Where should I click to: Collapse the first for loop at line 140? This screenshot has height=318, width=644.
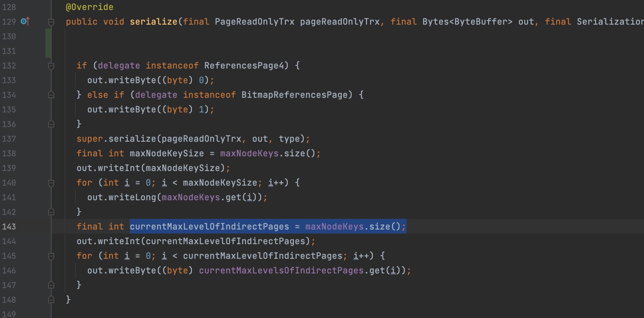[x=51, y=183]
